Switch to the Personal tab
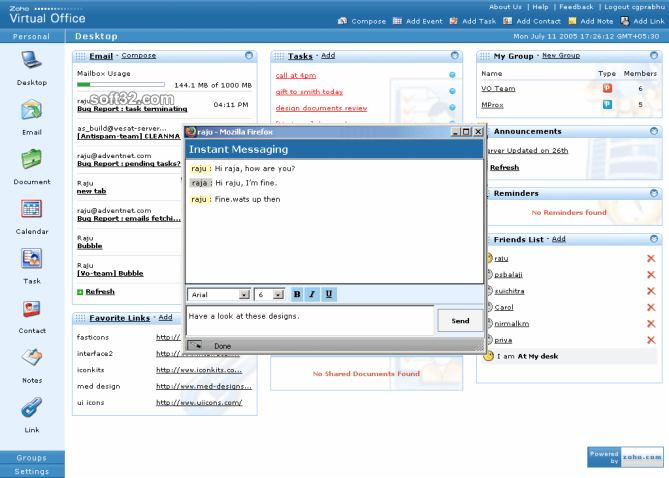This screenshot has height=478, width=669. (x=31, y=36)
